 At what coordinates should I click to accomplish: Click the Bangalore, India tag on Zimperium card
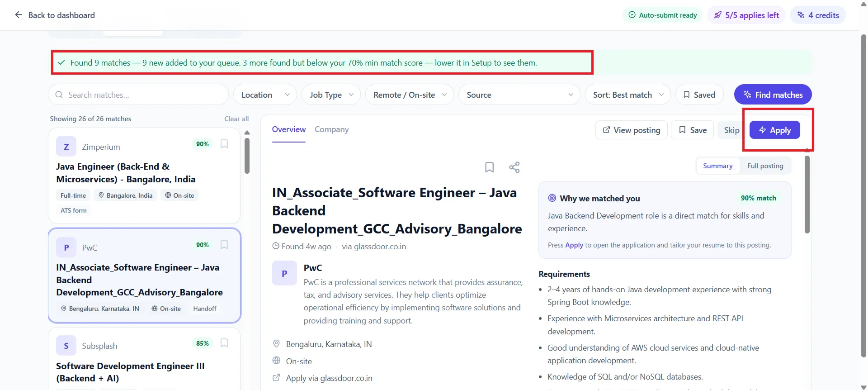pos(126,195)
